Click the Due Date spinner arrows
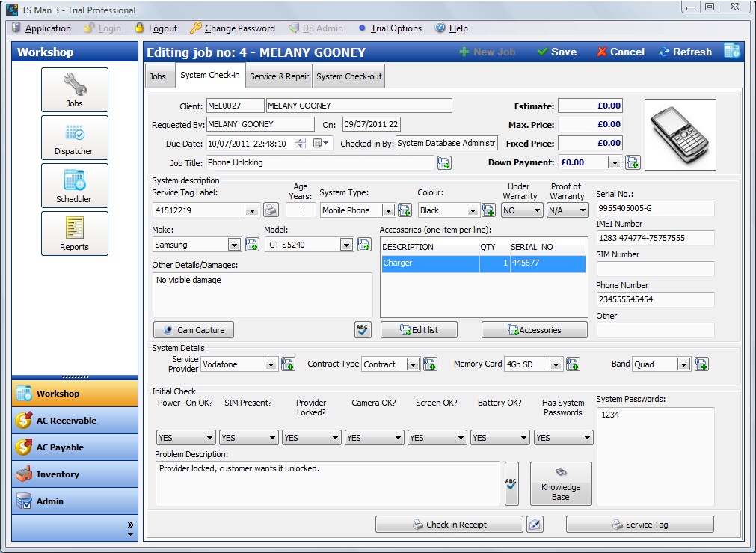This screenshot has height=553, width=756. [300, 144]
